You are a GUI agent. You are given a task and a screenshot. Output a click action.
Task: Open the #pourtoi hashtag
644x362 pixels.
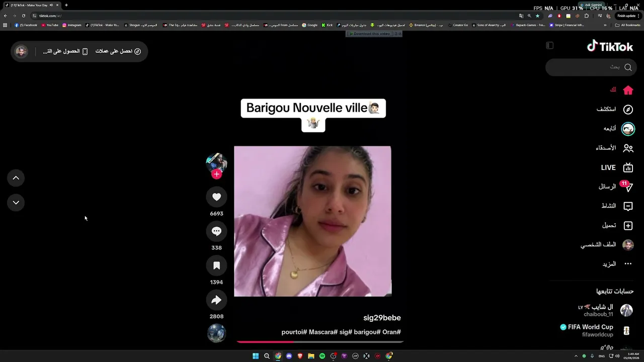click(294, 332)
